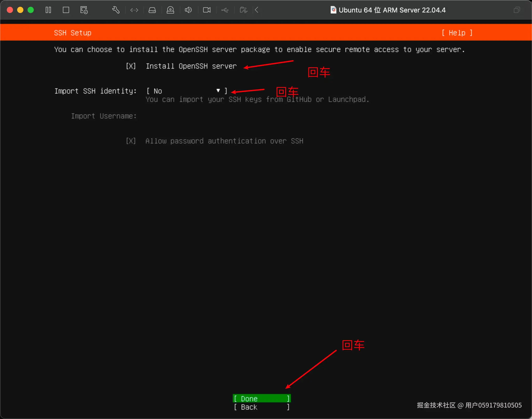This screenshot has height=419, width=532.
Task: Click the camera device icon
Action: coord(207,10)
